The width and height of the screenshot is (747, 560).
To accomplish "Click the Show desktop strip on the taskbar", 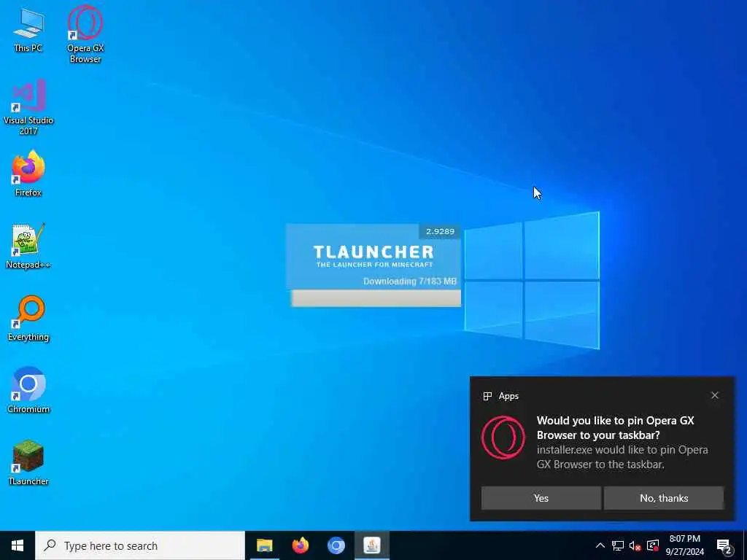I will tap(745, 545).
